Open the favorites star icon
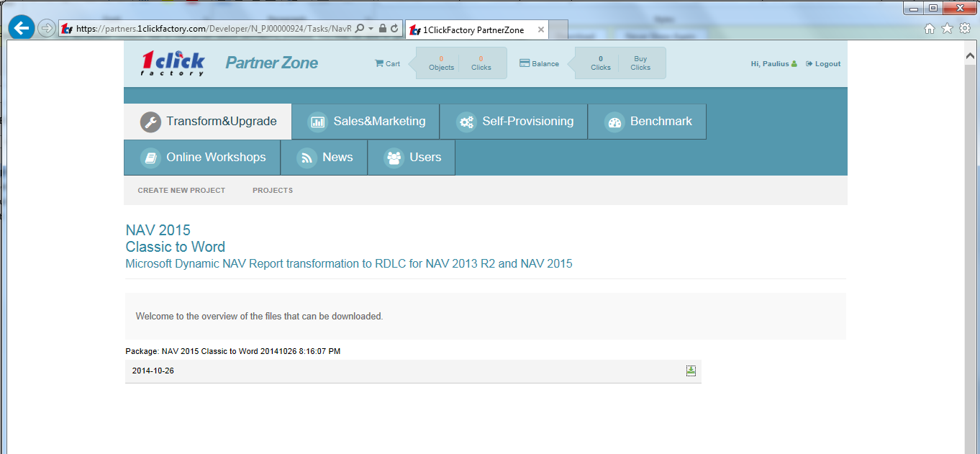 pyautogui.click(x=947, y=28)
